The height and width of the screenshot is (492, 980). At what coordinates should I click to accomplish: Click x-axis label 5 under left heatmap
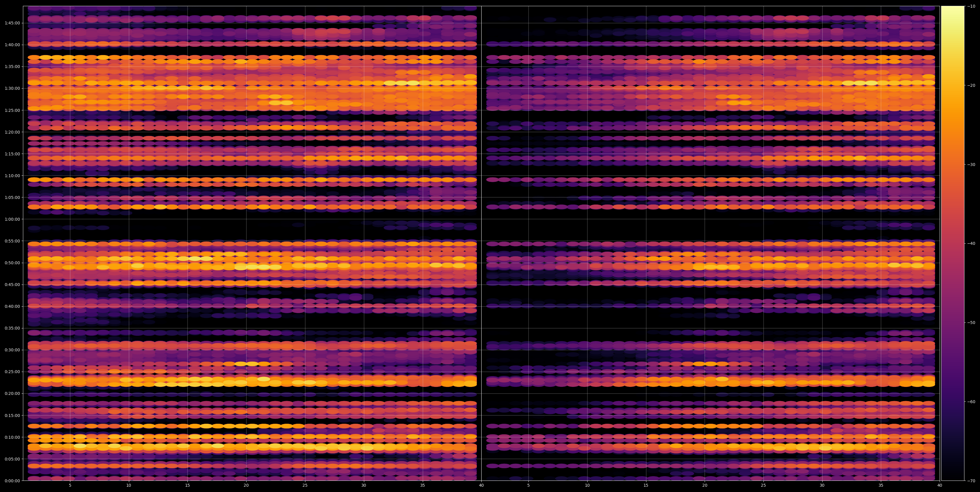tap(70, 486)
